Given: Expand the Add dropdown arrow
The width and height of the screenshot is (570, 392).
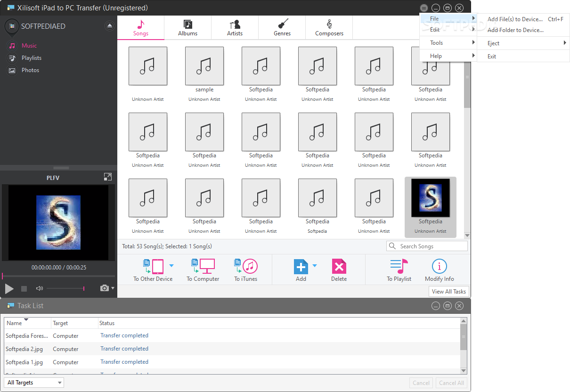Looking at the screenshot, I should (x=315, y=266).
